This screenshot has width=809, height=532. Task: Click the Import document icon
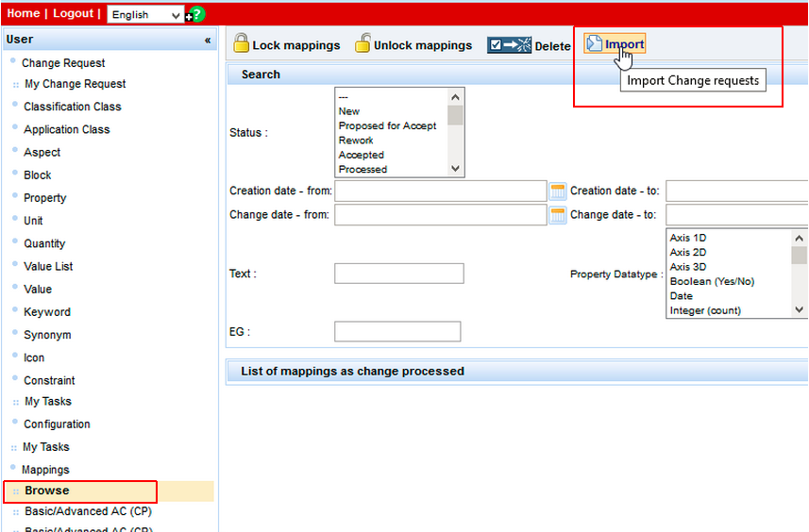point(594,44)
